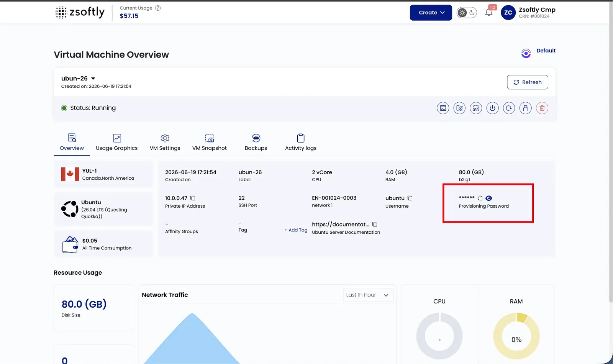Switch to the Usage Graphics tab
This screenshot has height=364, width=613.
[x=117, y=143]
